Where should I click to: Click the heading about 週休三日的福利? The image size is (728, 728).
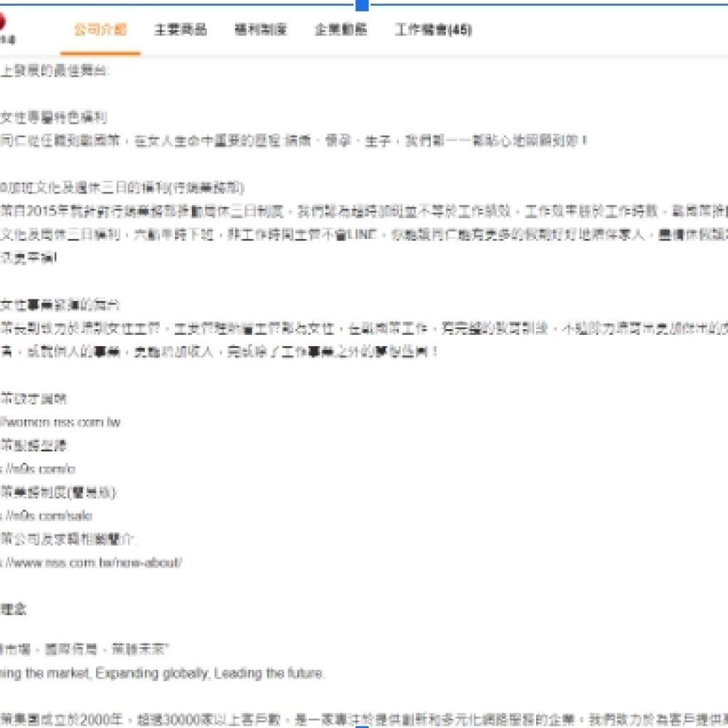point(122,188)
